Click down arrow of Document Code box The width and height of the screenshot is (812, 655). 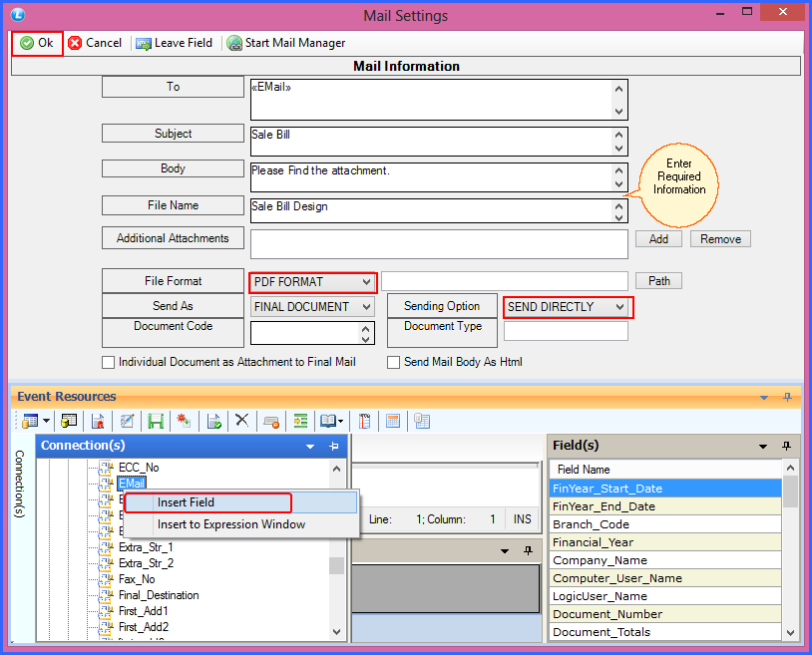(366, 339)
